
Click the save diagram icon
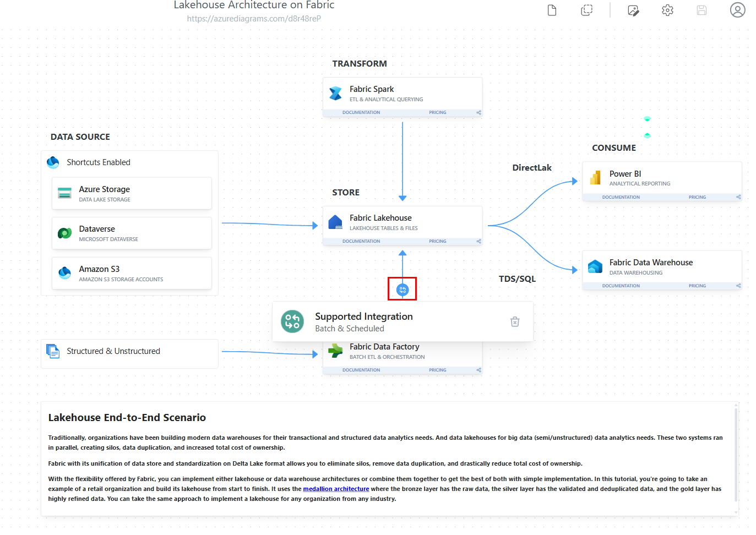tap(701, 10)
